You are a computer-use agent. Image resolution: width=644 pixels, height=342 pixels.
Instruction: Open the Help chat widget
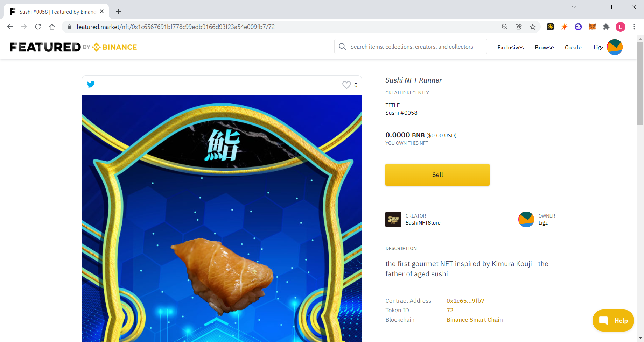coord(613,320)
